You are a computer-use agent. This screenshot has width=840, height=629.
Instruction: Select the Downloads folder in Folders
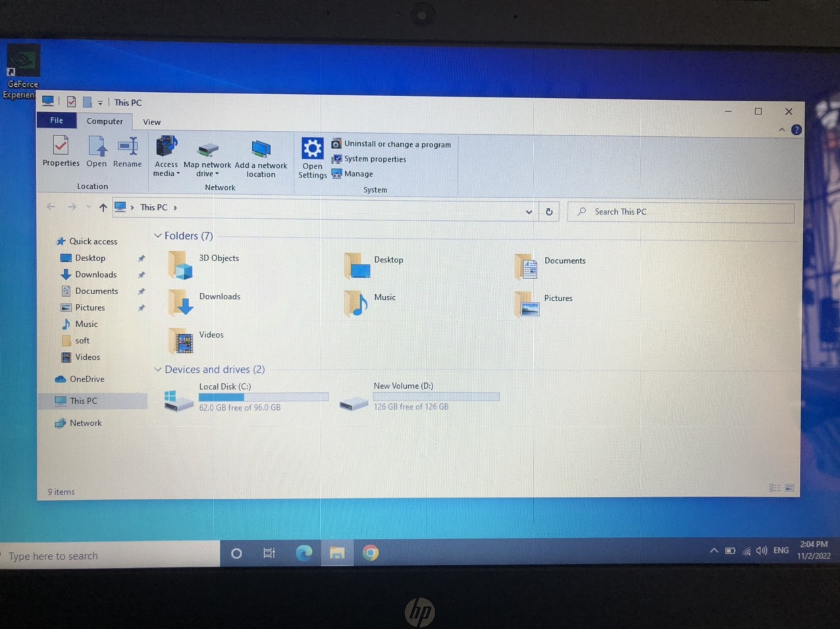205,303
